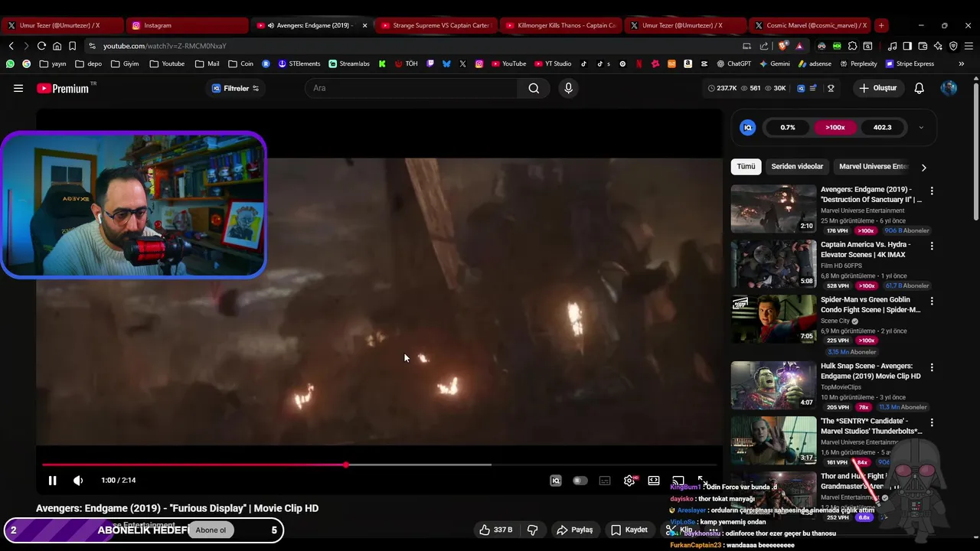Show hidden bookmarks with the double chevron

click(x=961, y=64)
